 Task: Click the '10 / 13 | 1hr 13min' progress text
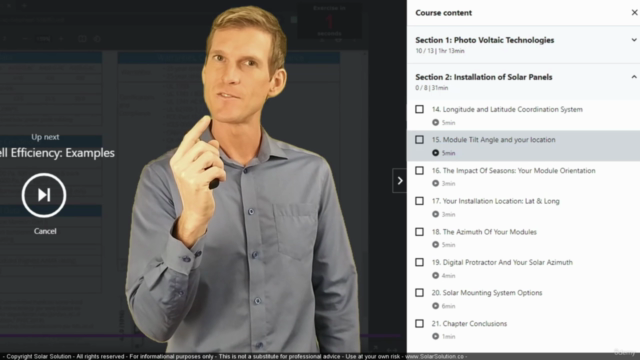[x=440, y=51]
